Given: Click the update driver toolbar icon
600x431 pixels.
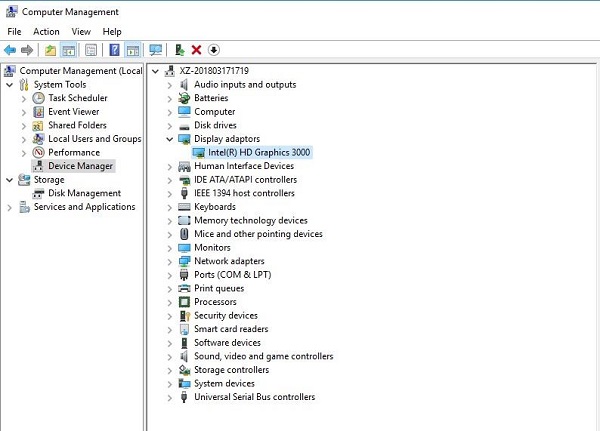Looking at the screenshot, I should point(179,50).
